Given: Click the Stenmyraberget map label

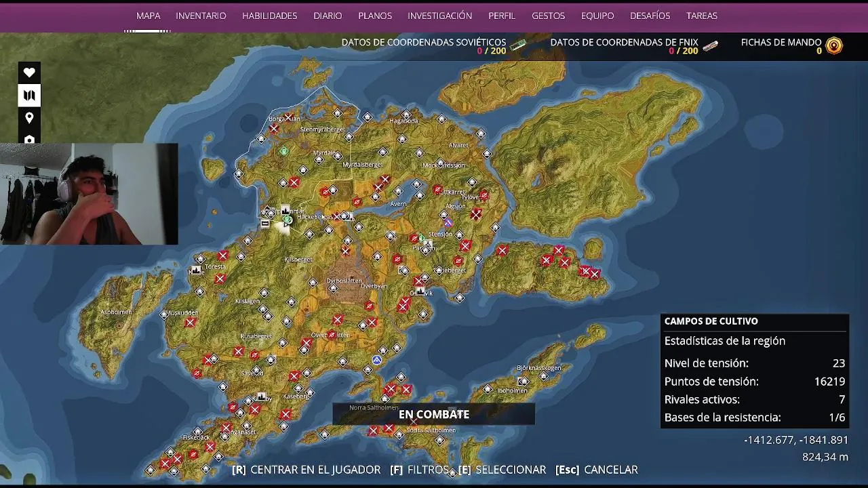Looking at the screenshot, I should pos(323,129).
